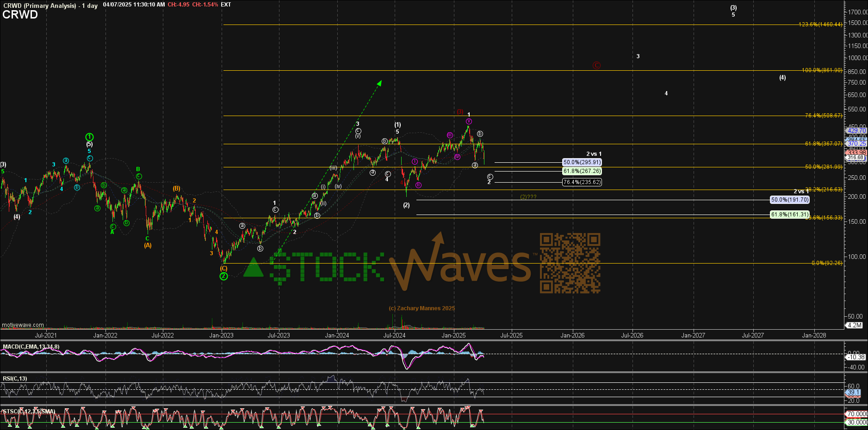Click Jan-2024 on the time axis
868x430 pixels.
337,336
